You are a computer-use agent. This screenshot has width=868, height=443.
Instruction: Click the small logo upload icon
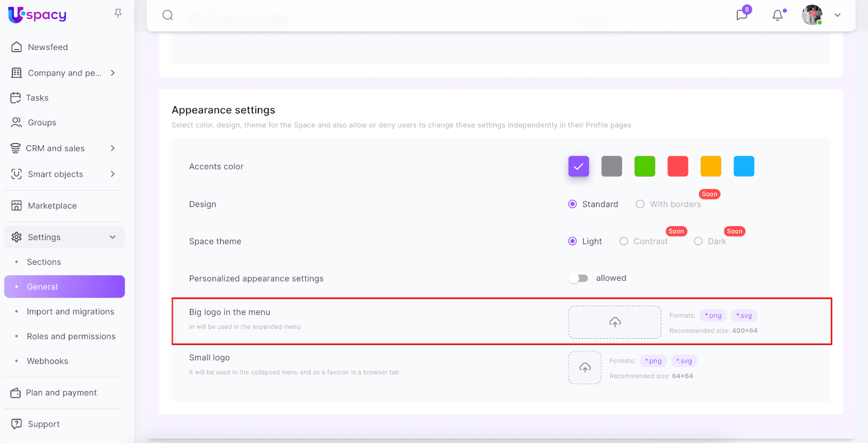click(x=585, y=368)
